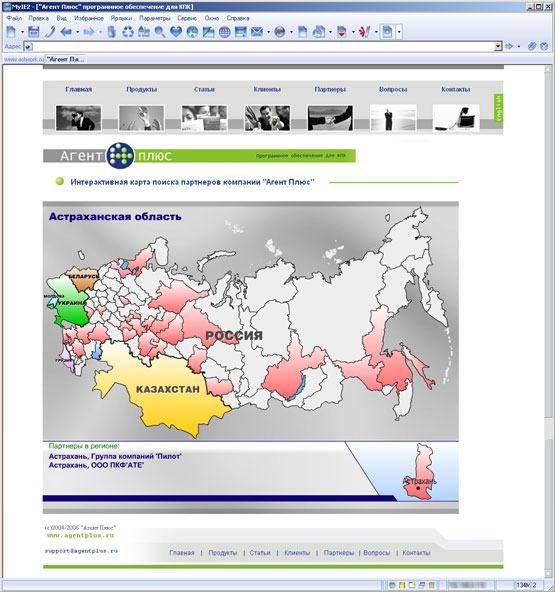
Task: Click the Forward arrow navigation icon
Action: pyautogui.click(x=89, y=32)
